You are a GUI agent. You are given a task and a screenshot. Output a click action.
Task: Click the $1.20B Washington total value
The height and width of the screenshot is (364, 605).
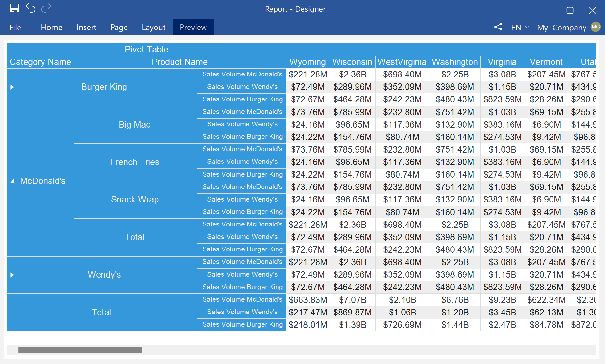click(x=455, y=313)
